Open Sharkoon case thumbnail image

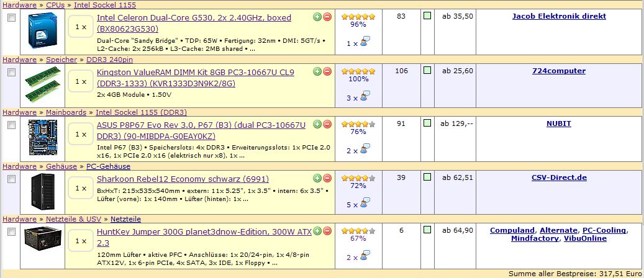point(43,191)
